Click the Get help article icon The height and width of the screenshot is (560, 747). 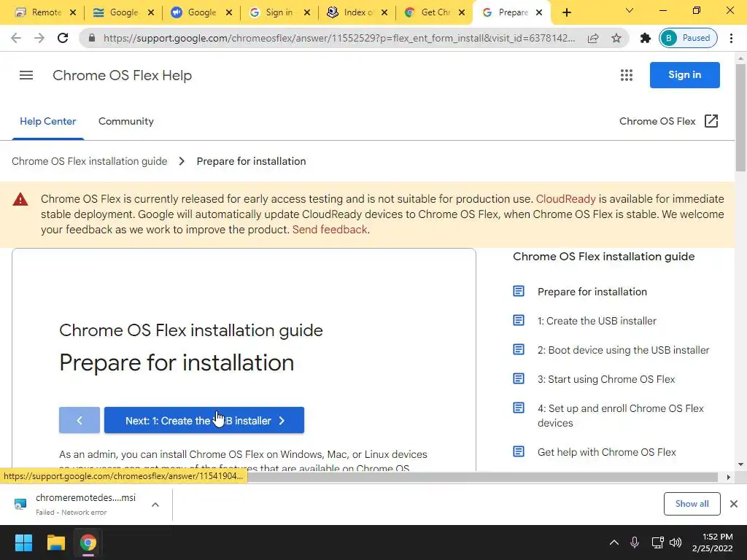[x=519, y=451]
